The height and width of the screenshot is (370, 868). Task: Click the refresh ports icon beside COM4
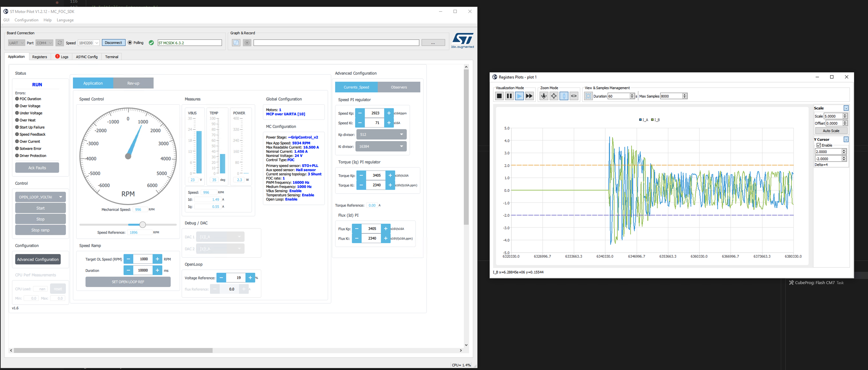coord(60,42)
